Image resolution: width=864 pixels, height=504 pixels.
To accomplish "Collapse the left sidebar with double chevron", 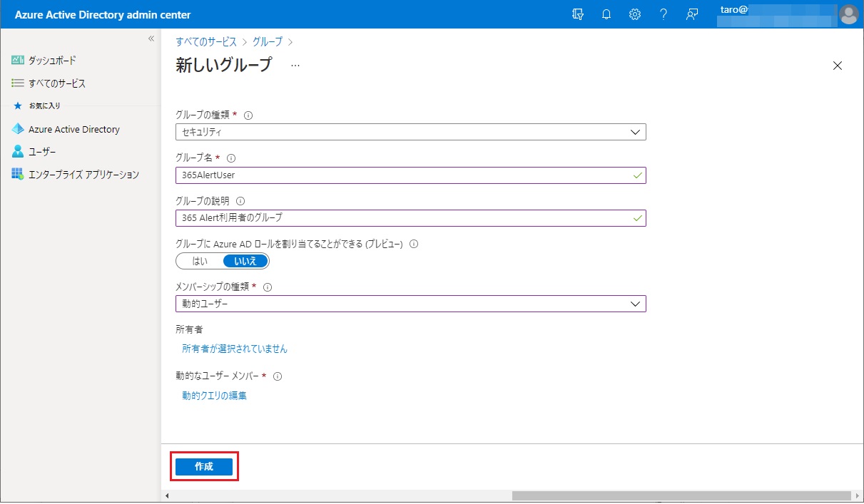I will pos(151,38).
